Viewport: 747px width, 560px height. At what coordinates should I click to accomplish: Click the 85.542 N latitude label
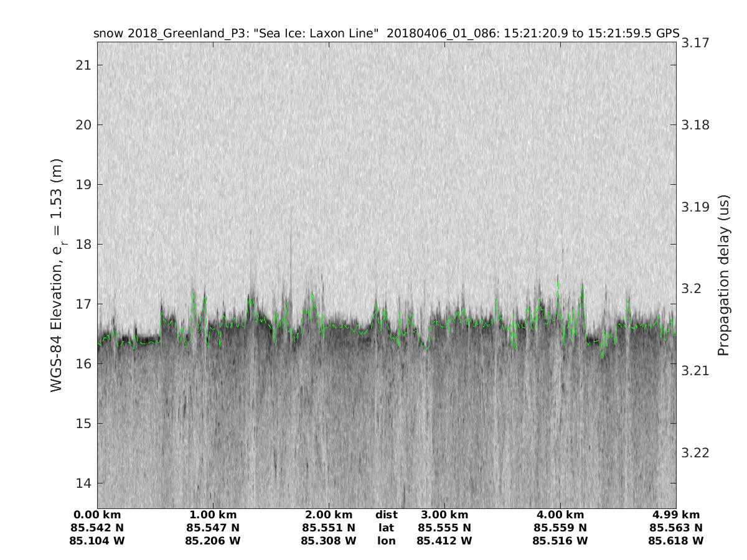[97, 528]
